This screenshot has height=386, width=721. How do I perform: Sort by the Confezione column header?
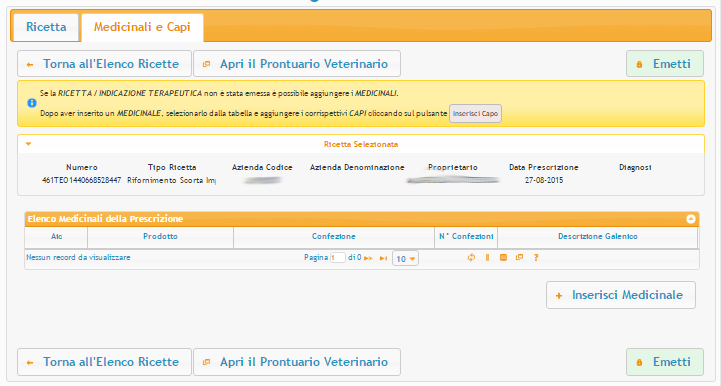[334, 236]
